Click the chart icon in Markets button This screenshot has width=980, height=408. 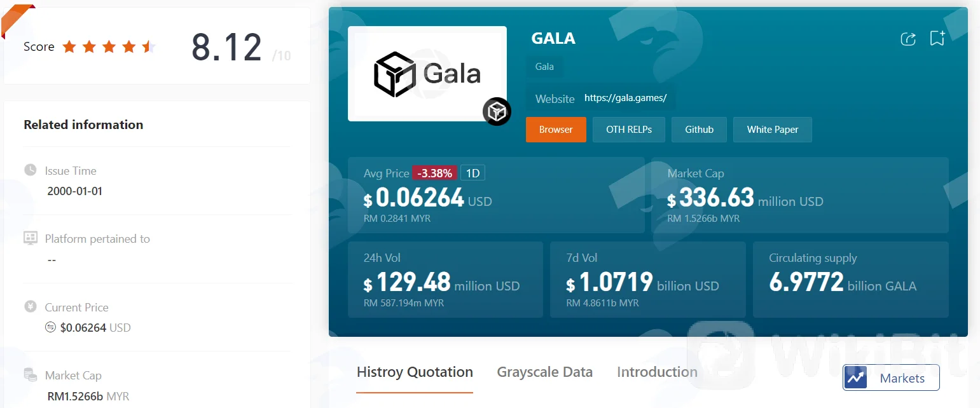(855, 377)
